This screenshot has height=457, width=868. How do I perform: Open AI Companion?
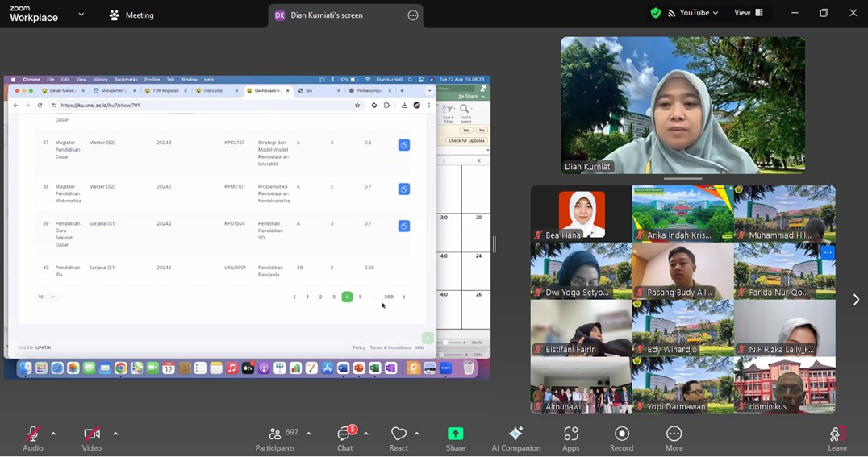coord(515,438)
